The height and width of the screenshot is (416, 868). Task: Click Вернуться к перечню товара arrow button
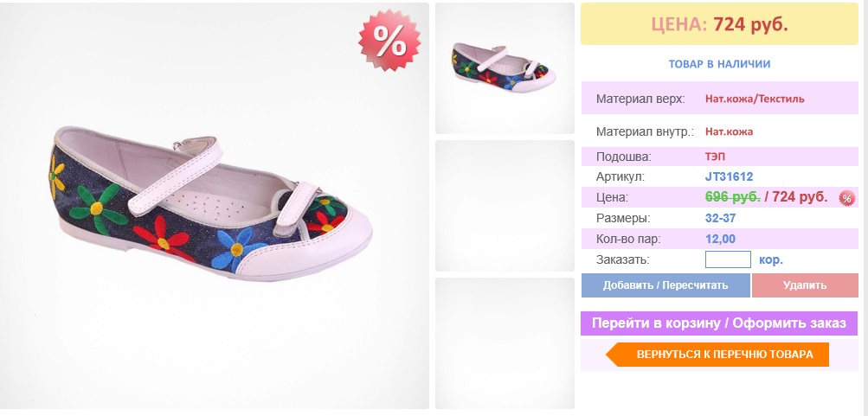pos(717,355)
